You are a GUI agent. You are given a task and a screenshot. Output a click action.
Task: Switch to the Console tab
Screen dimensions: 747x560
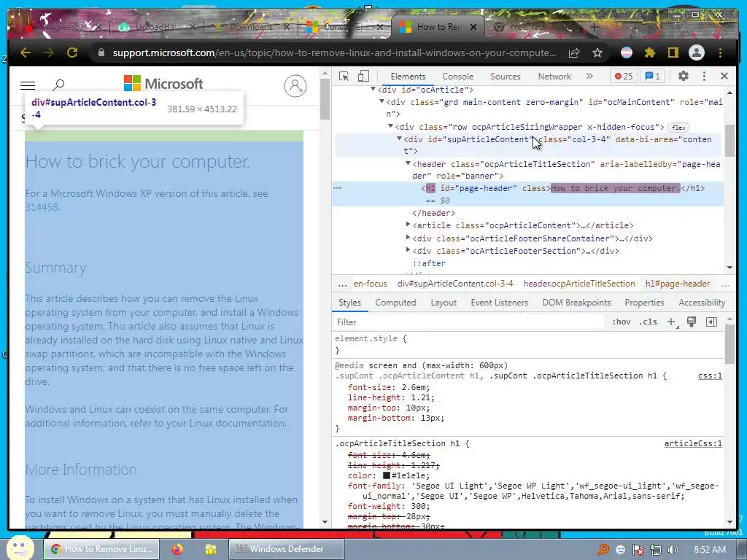[458, 76]
